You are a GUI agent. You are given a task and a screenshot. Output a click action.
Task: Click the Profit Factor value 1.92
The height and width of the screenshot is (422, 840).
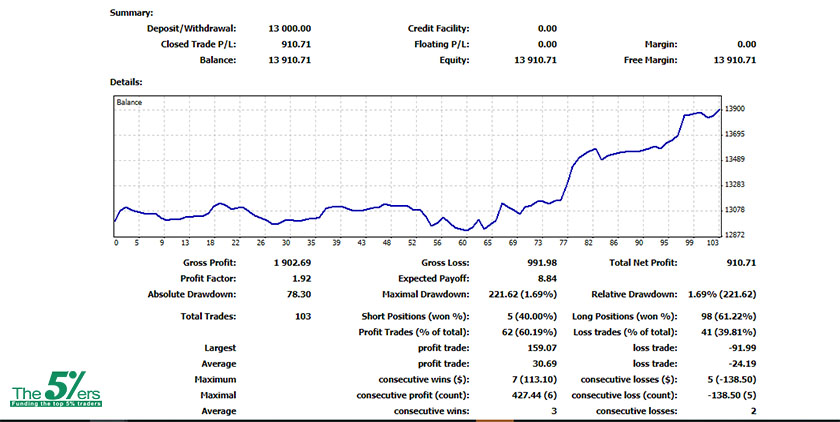coord(301,278)
